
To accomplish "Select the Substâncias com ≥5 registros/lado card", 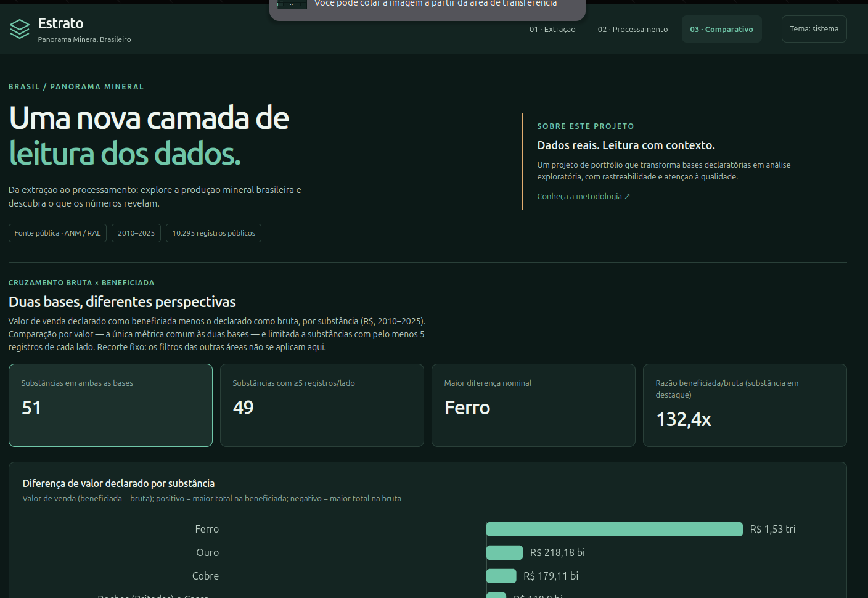I will 322,405.
